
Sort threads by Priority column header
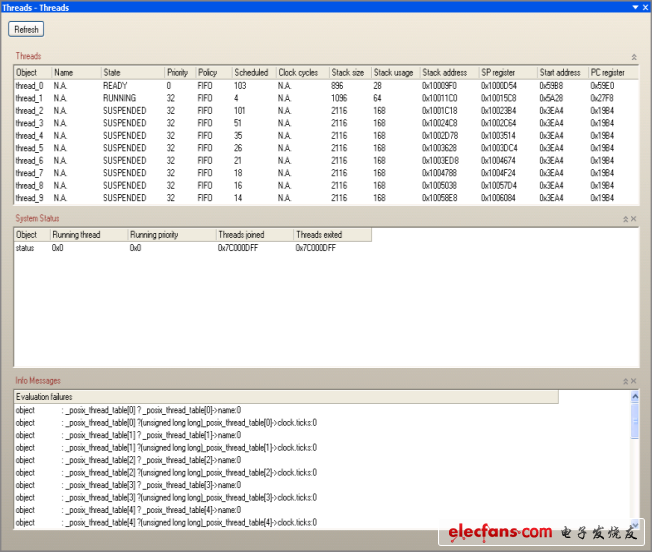click(178, 73)
